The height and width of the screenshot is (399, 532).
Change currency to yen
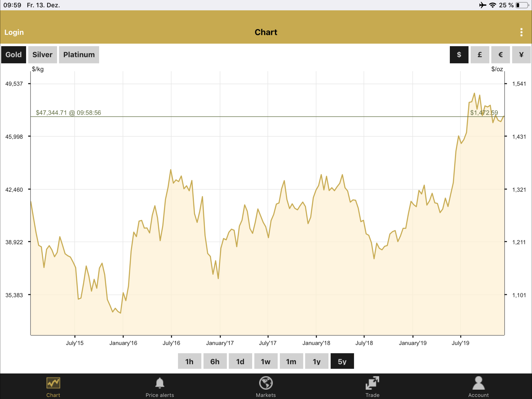(x=521, y=55)
